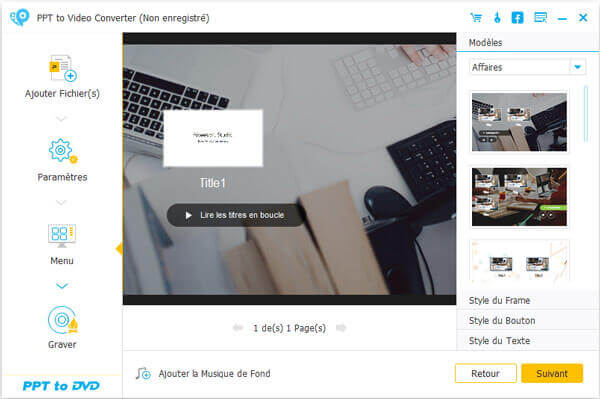Expand the Style du Frame section
This screenshot has width=600, height=399.
click(527, 300)
